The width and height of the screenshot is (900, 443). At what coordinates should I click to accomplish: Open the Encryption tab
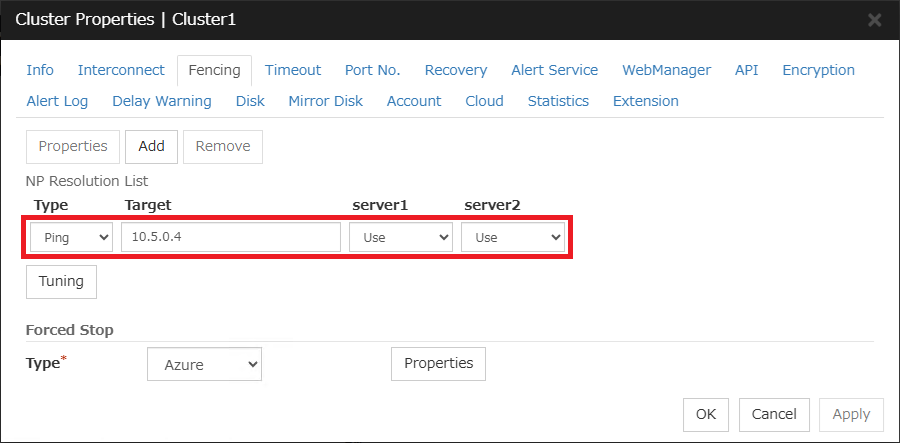pyautogui.click(x=818, y=70)
